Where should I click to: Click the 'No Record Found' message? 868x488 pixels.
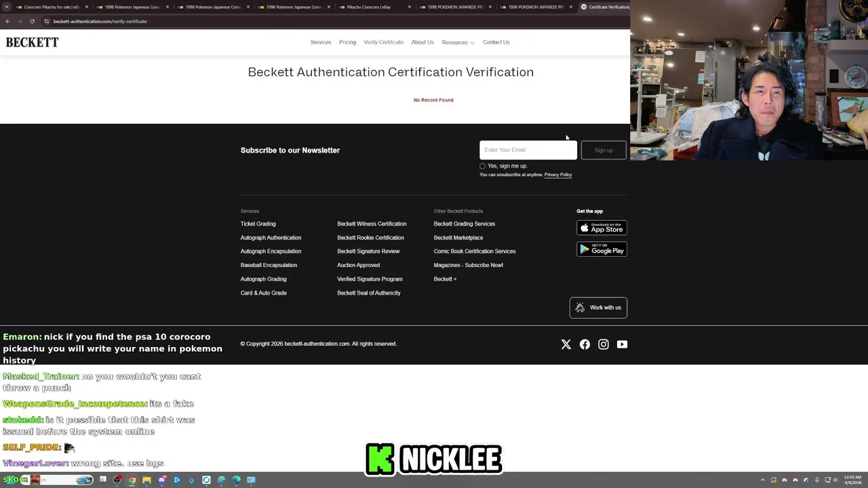433,100
